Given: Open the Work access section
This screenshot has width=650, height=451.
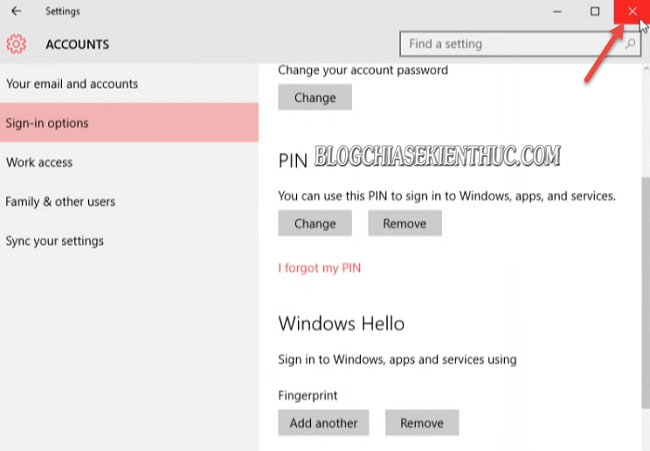Looking at the screenshot, I should pos(129,162).
